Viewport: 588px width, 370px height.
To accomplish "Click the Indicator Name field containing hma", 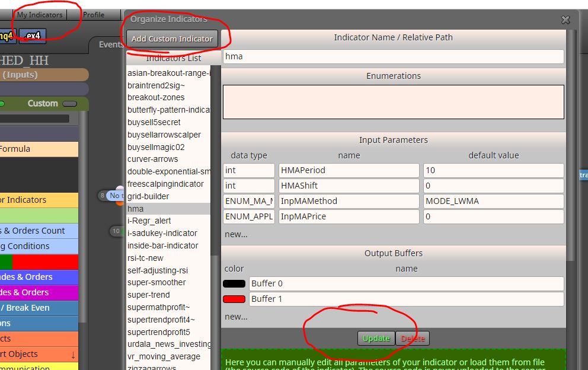I will click(394, 56).
